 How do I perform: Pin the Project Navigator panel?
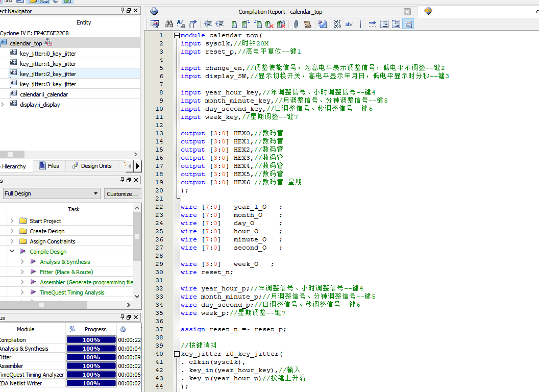122,11
